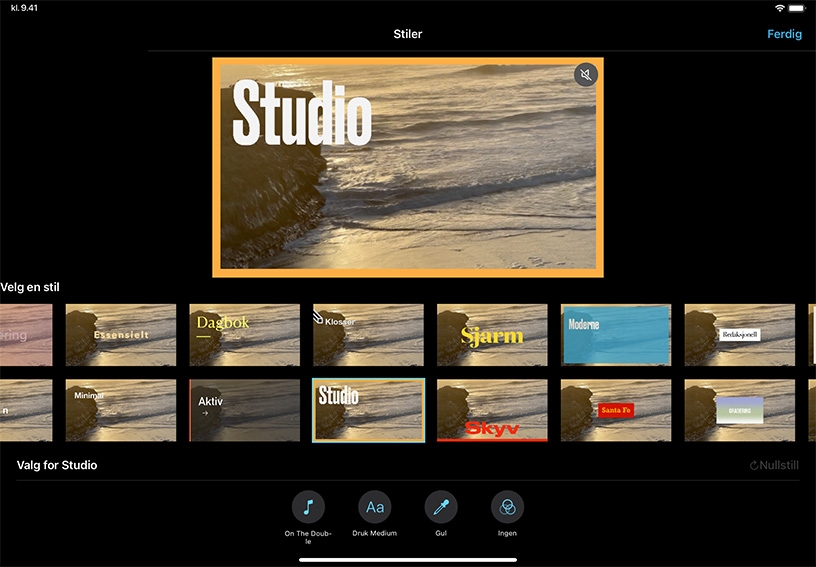Screen dimensions: 816x567
Task: Tap Ferdig to finish
Action: point(784,34)
